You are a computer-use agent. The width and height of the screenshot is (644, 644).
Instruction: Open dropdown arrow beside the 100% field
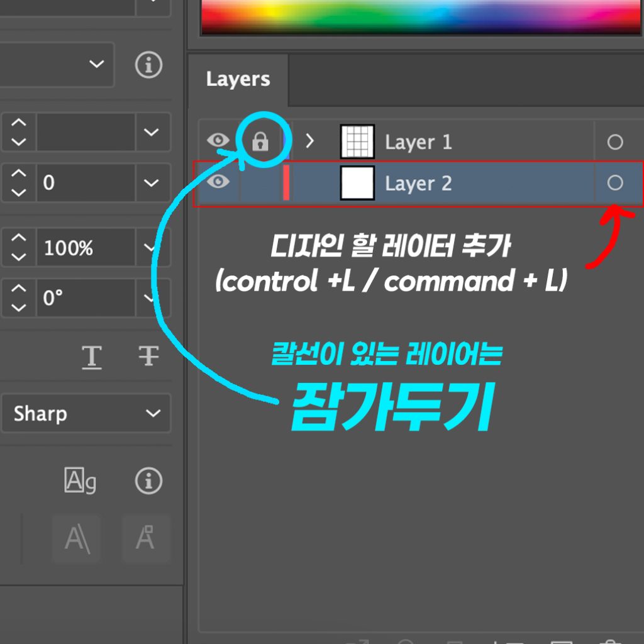coord(152,248)
